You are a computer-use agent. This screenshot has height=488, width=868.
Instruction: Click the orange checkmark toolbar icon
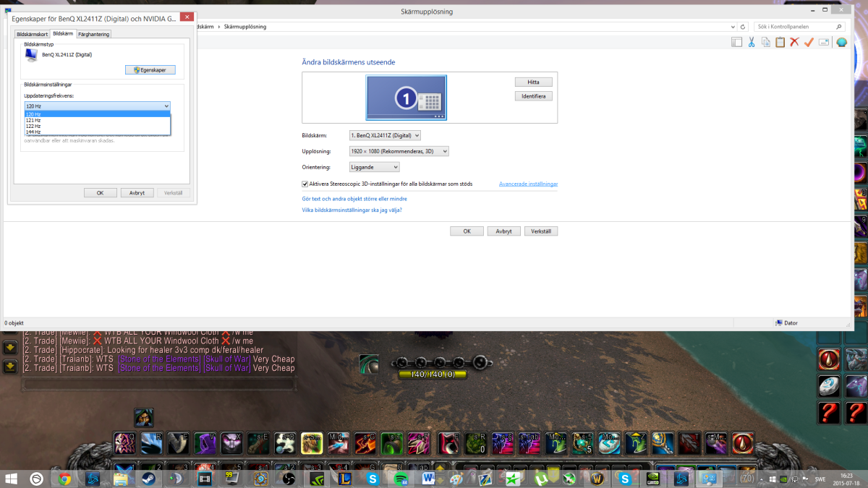click(809, 43)
